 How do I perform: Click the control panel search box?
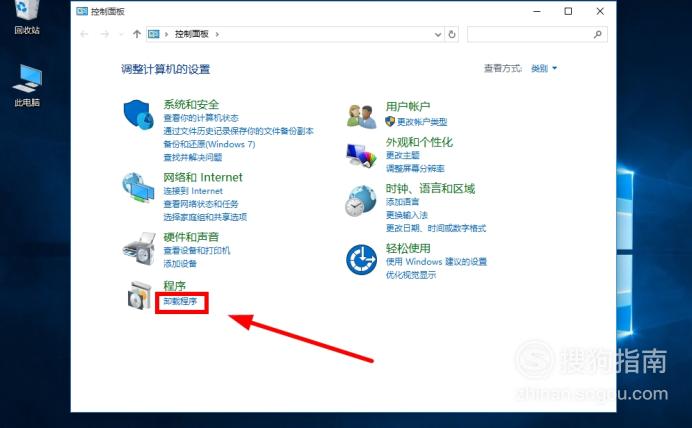tap(537, 34)
